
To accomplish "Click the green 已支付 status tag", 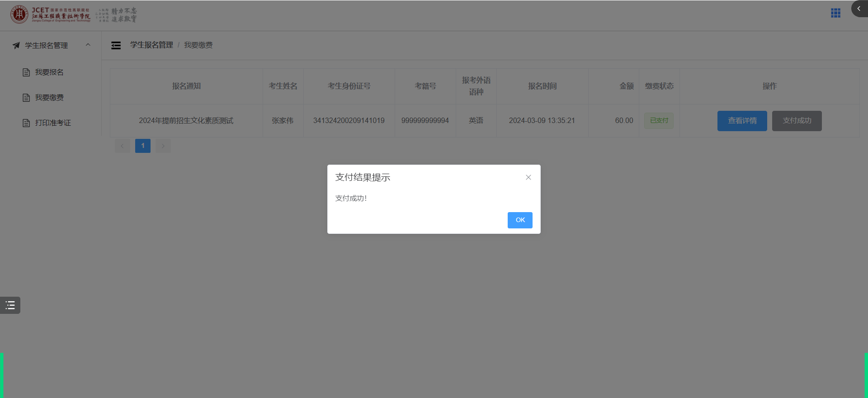I will click(659, 121).
